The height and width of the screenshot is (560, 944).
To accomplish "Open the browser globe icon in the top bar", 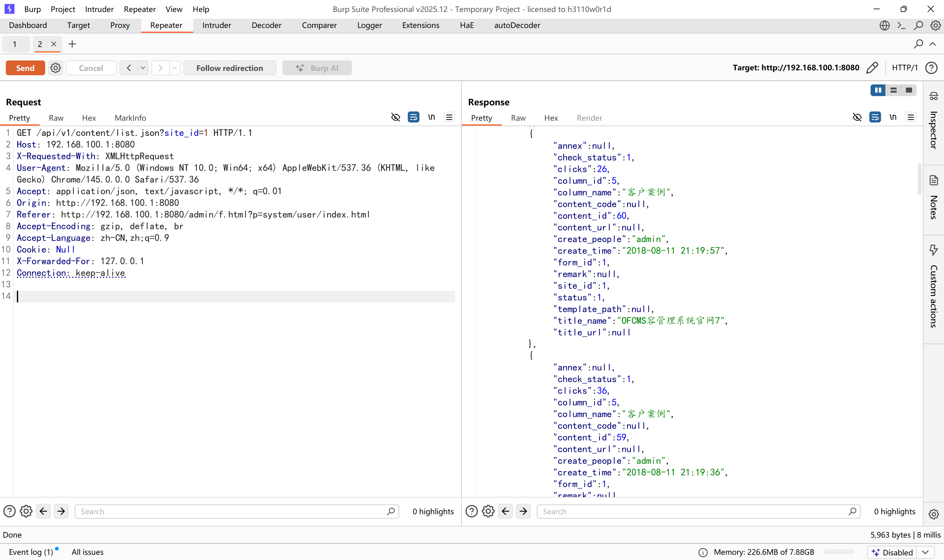I will coord(884,25).
